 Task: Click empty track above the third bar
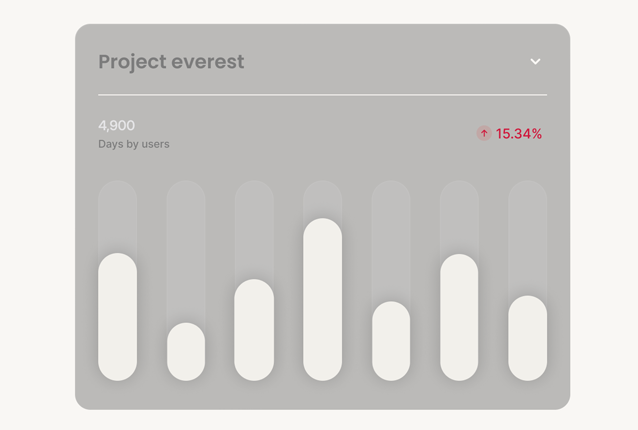[x=254, y=228]
